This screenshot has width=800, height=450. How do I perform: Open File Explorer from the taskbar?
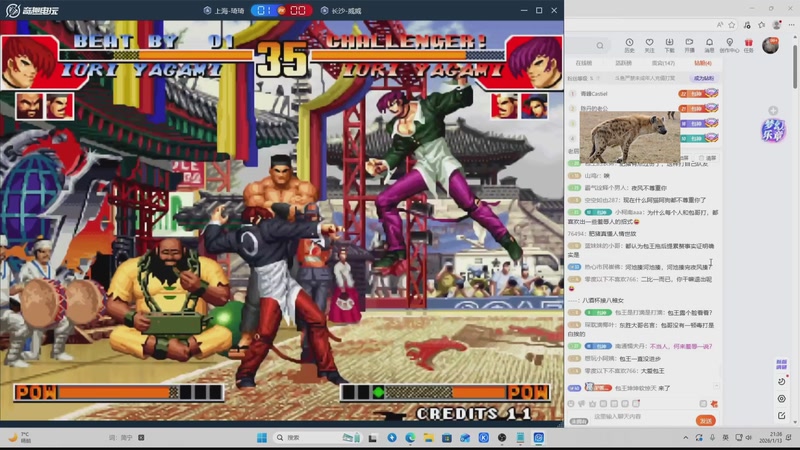pos(428,438)
